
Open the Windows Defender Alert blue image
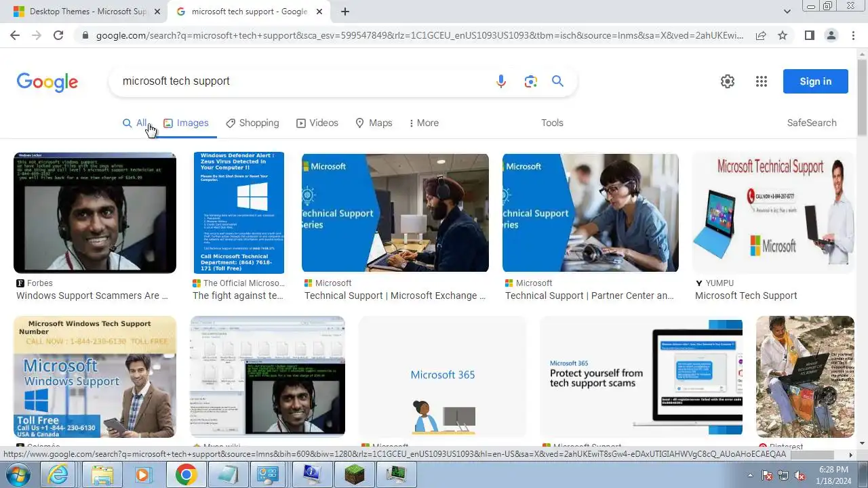239,213
